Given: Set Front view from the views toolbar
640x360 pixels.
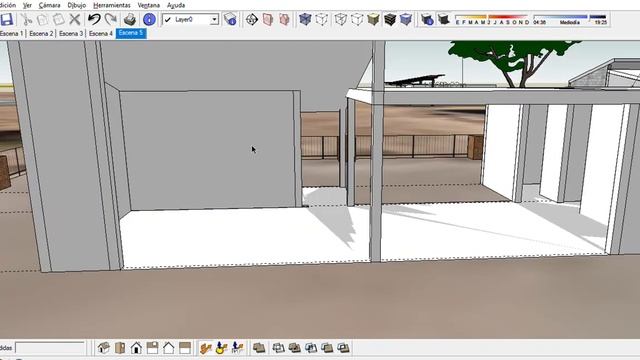Looking at the screenshot, I should 136,348.
